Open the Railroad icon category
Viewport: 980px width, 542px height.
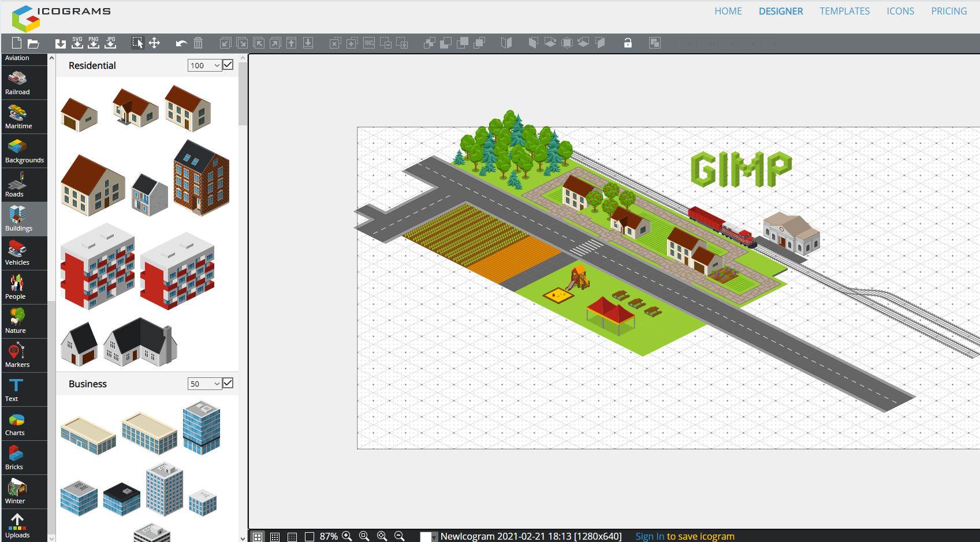[x=24, y=83]
